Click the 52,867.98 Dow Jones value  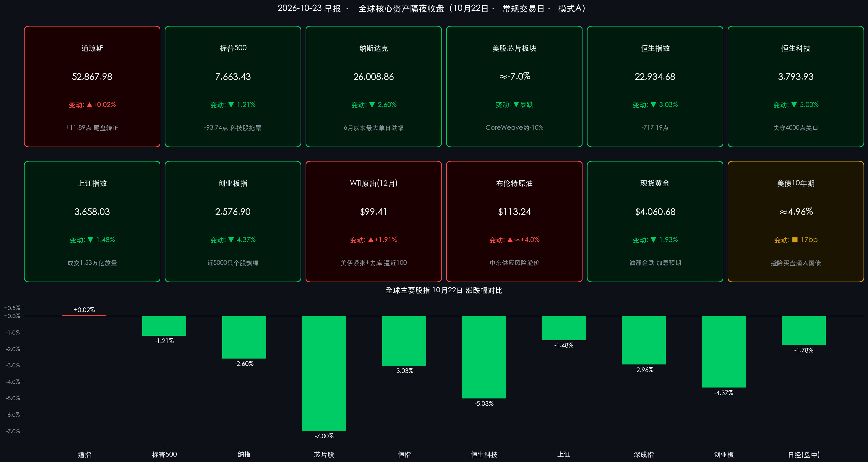tap(92, 77)
